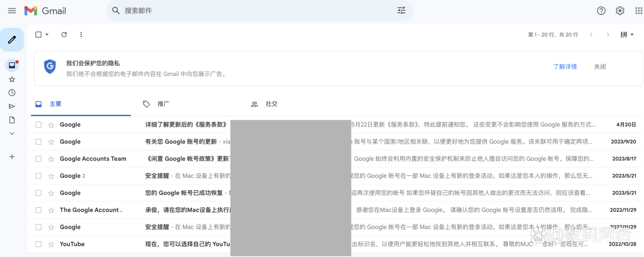Screen dimensions: 644x257
Task: Click the 2023/9/20 date
Action: tap(624, 142)
